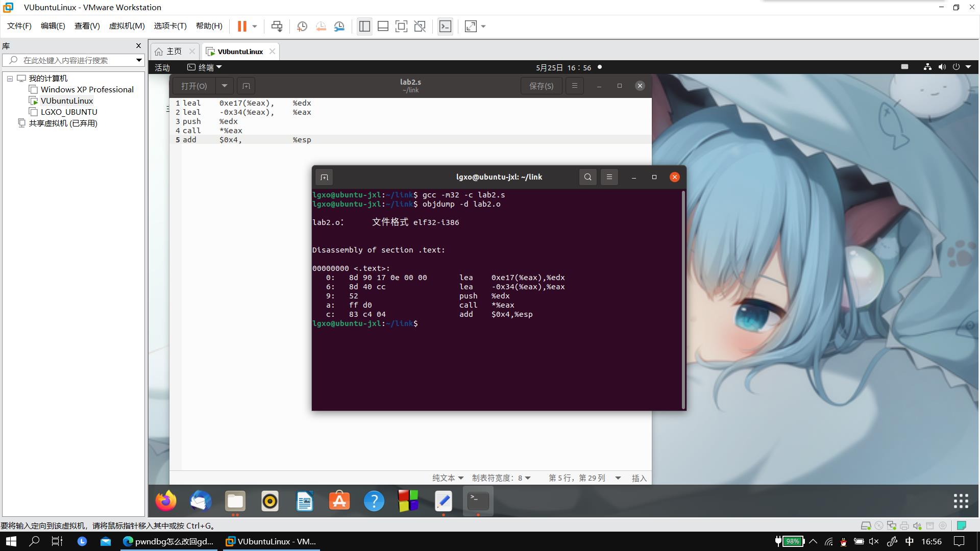Click the Ubuntu volume icon in top bar
980x551 pixels.
[942, 67]
